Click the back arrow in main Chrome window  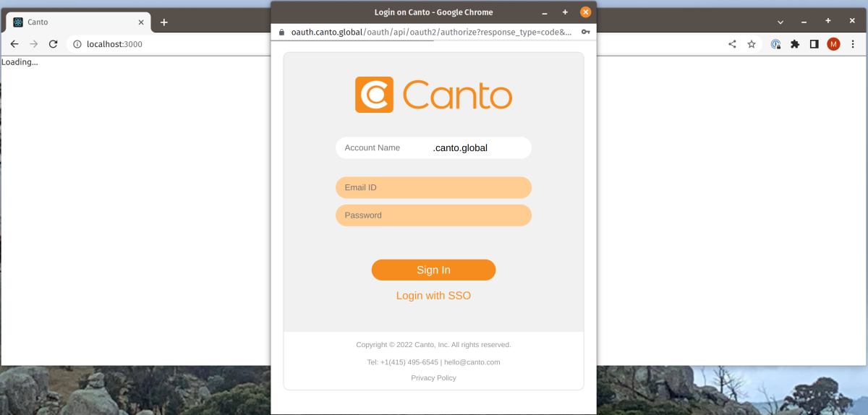tap(14, 44)
